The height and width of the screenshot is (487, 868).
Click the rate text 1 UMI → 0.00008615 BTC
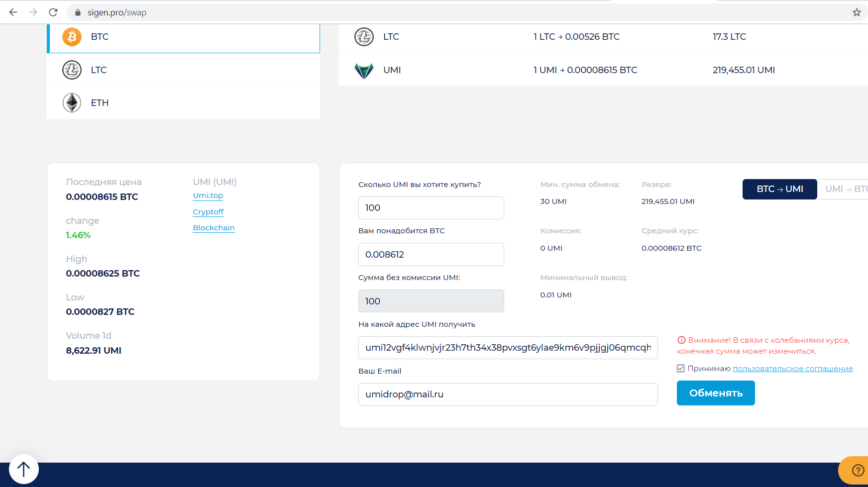pos(585,70)
